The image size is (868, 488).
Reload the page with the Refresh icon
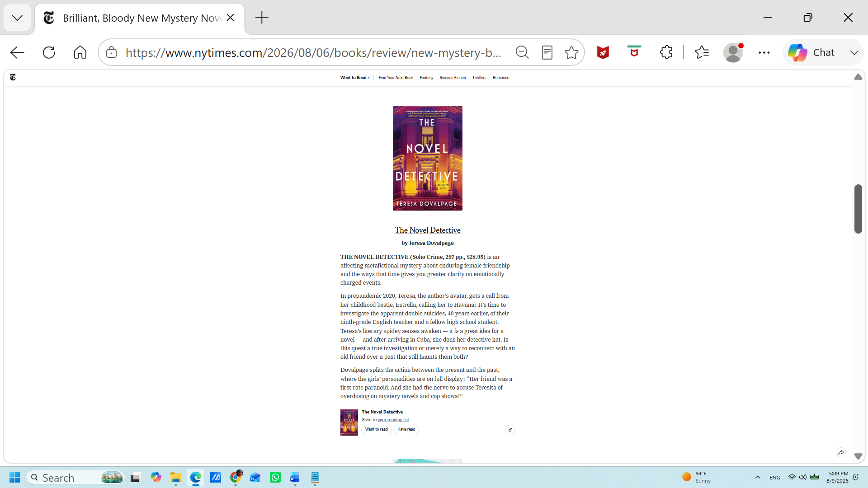coord(49,52)
